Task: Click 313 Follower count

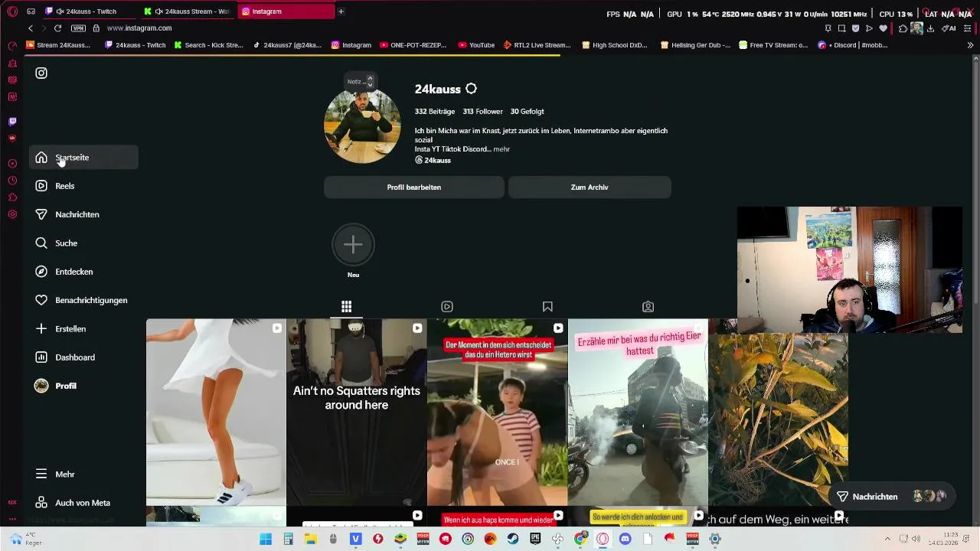Action: click(482, 112)
